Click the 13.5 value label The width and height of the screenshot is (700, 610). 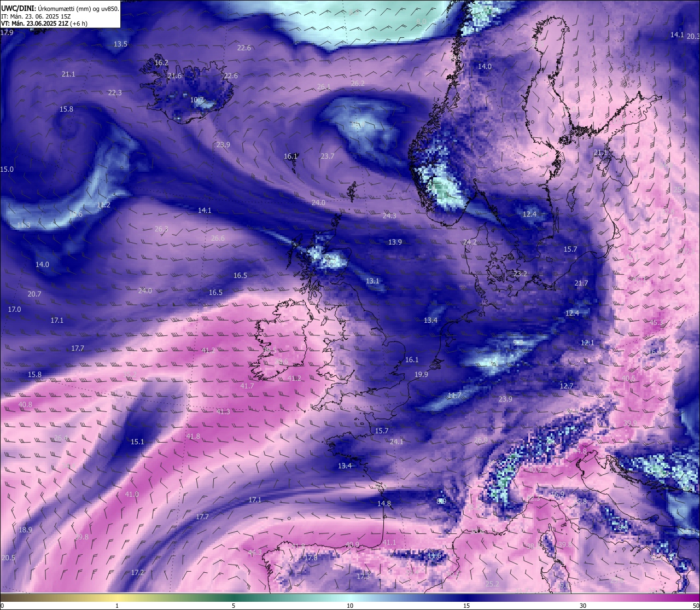(120, 44)
